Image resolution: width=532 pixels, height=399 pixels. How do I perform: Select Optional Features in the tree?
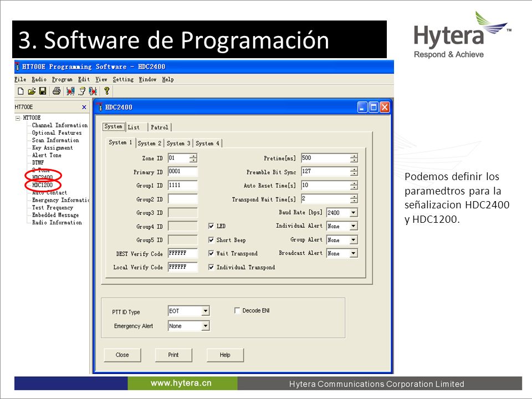(57, 133)
